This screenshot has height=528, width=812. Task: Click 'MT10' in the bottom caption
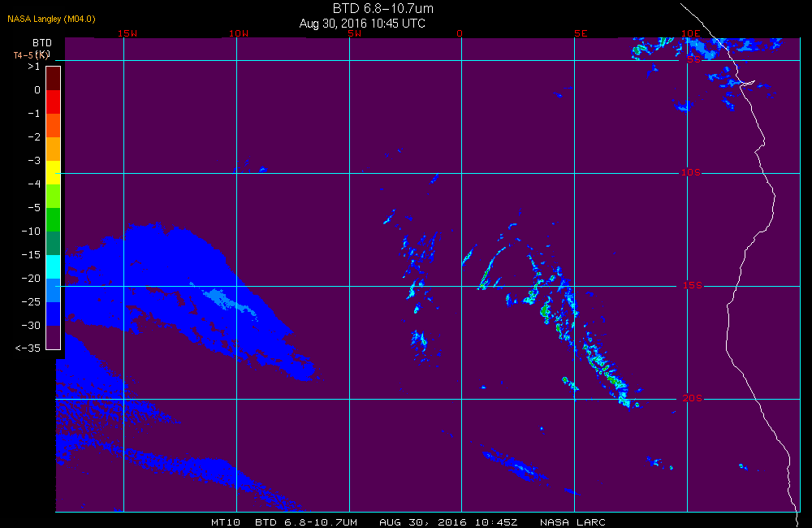pyautogui.click(x=226, y=522)
